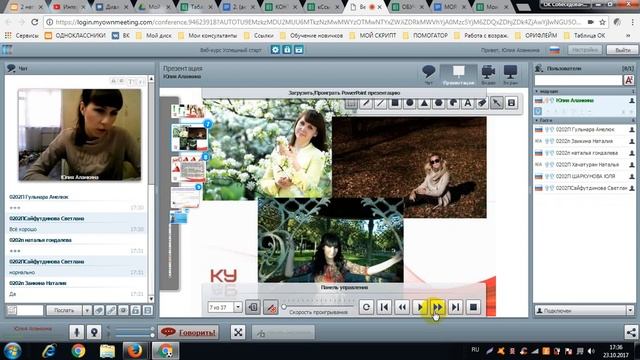
Task: Click the fullscreen expand arrows button
Action: [238, 332]
